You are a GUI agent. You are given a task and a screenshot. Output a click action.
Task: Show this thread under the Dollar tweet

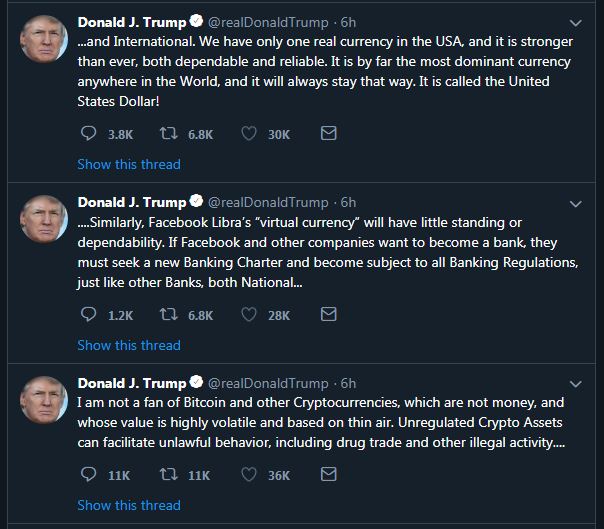(x=129, y=164)
